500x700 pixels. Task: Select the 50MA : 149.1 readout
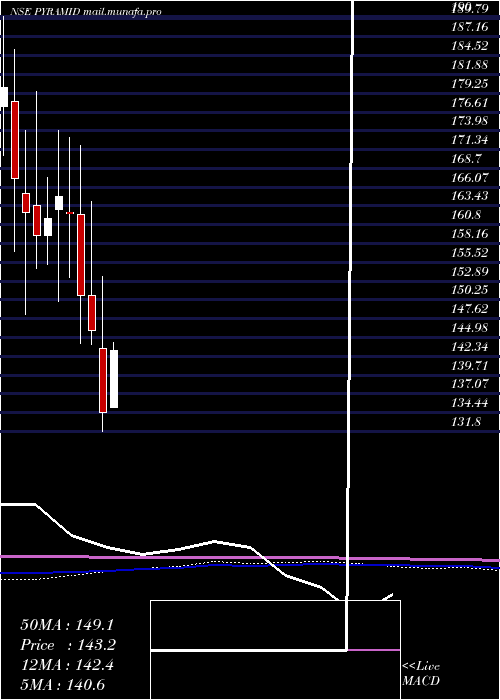66,625
